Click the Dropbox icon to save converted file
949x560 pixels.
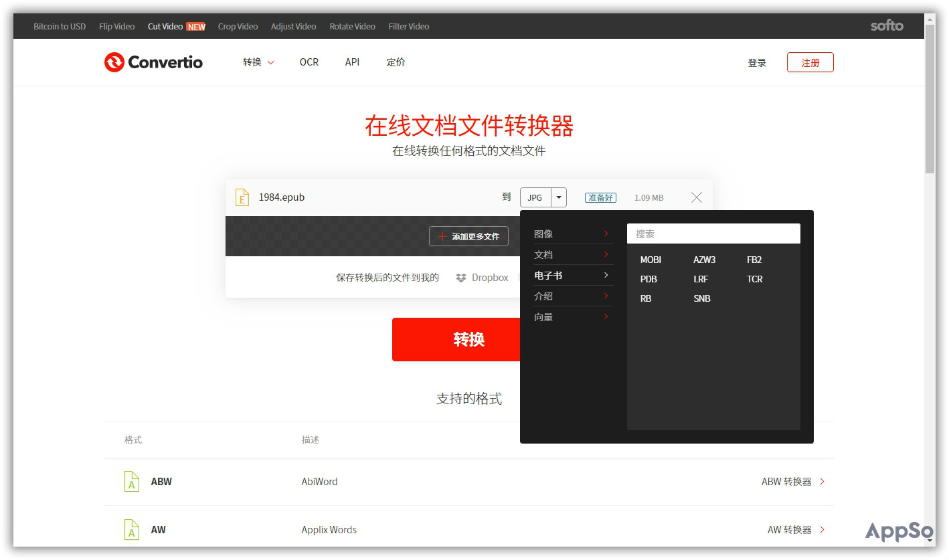(x=461, y=277)
